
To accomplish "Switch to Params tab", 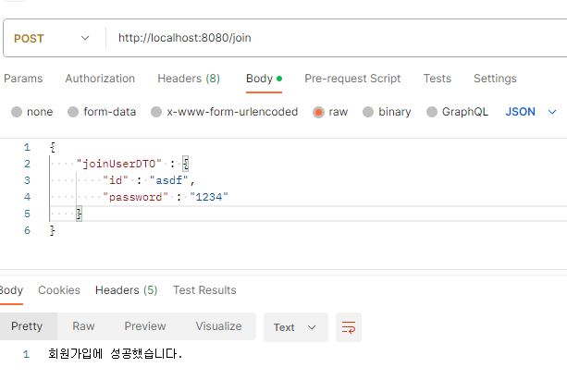I will coord(23,79).
